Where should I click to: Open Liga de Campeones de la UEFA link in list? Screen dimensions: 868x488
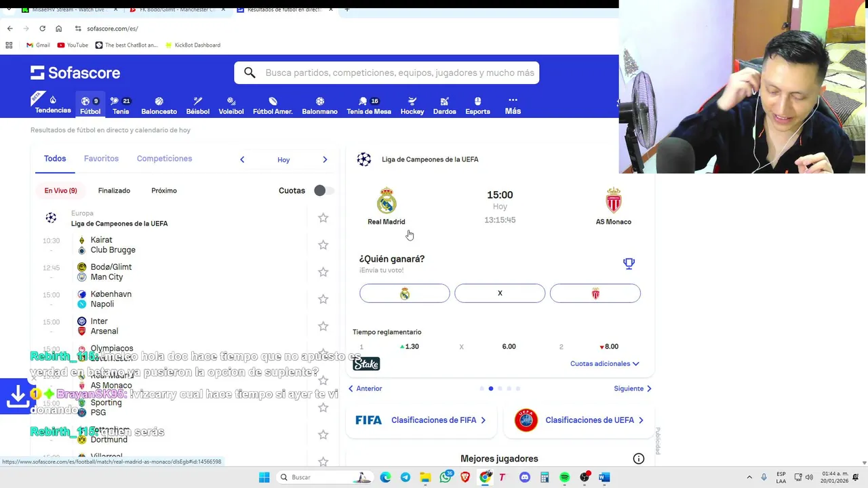coord(119,223)
